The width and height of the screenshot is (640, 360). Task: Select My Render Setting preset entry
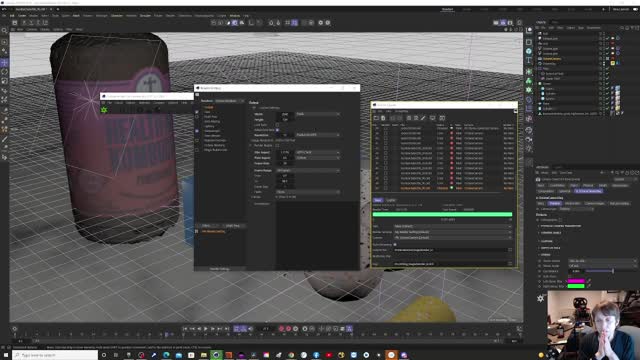[x=213, y=231]
